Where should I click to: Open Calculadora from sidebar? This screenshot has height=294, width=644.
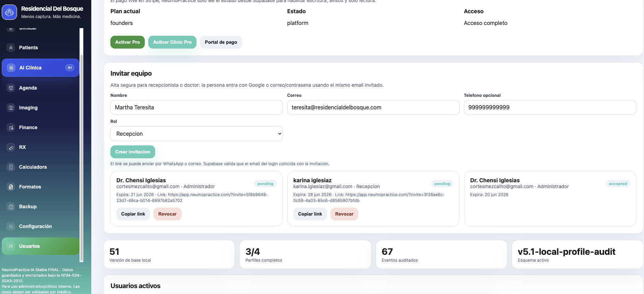point(41,167)
